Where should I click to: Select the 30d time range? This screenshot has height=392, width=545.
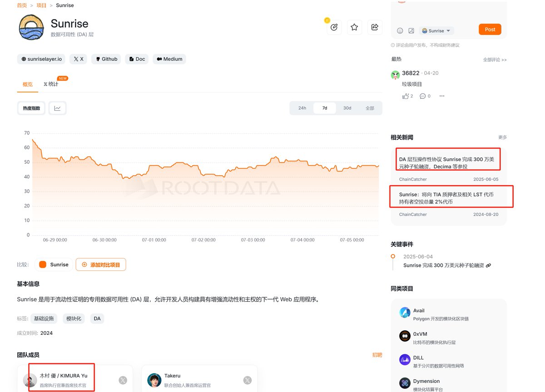[x=347, y=108]
